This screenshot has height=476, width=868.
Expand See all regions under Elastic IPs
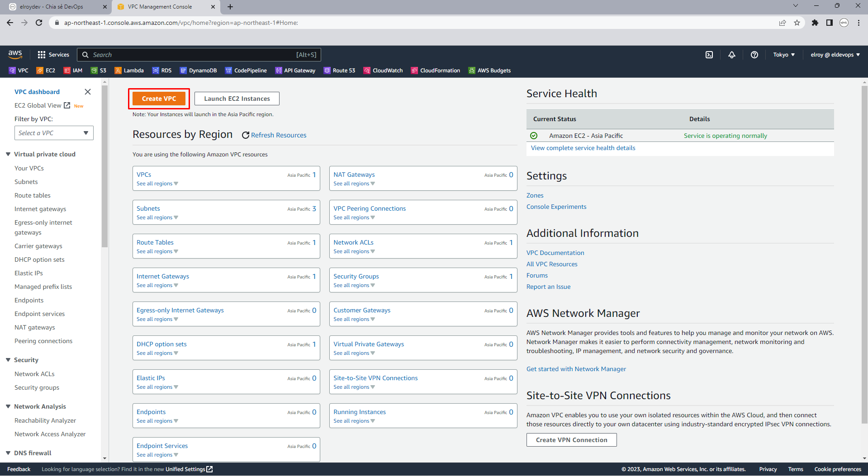pyautogui.click(x=157, y=387)
